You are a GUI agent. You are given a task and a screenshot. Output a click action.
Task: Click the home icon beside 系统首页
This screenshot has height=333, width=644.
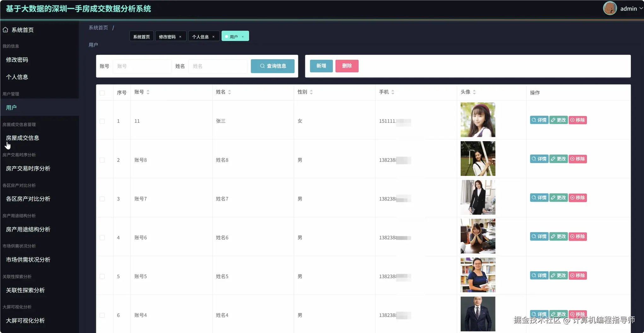[x=5, y=30]
